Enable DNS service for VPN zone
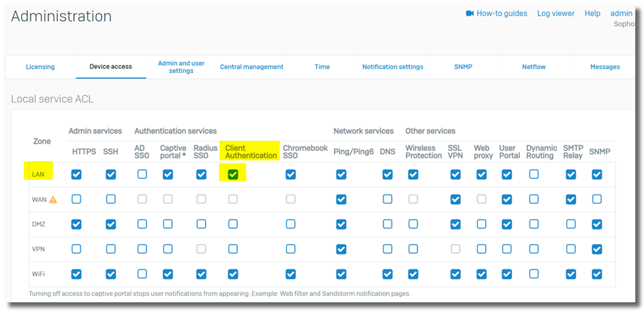The height and width of the screenshot is (311, 644). 387,249
